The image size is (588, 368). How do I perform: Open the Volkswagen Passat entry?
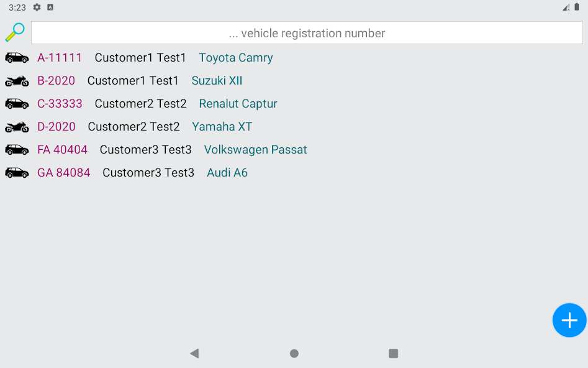pos(255,150)
